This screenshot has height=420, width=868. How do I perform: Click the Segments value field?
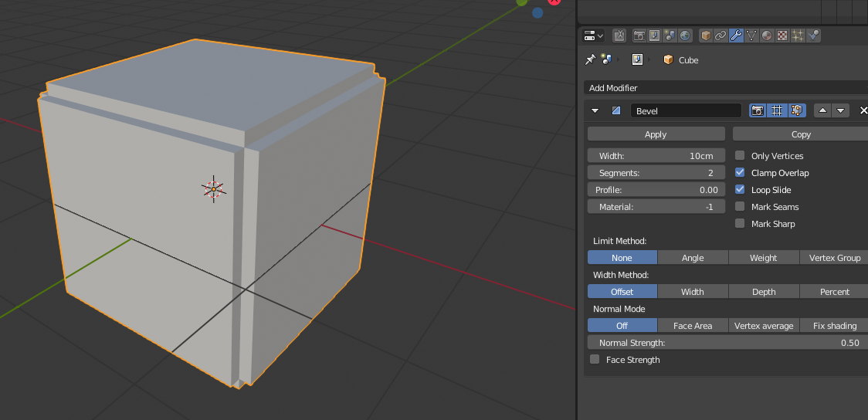coord(656,173)
